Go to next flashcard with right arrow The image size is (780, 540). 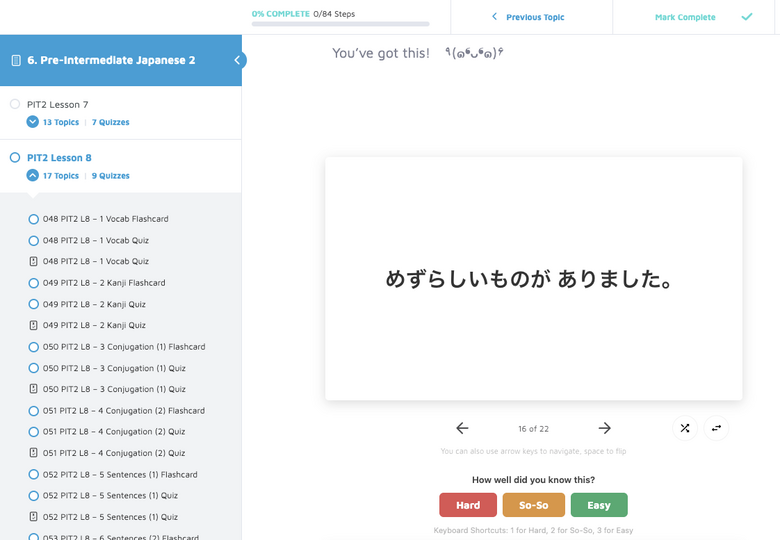(x=604, y=428)
